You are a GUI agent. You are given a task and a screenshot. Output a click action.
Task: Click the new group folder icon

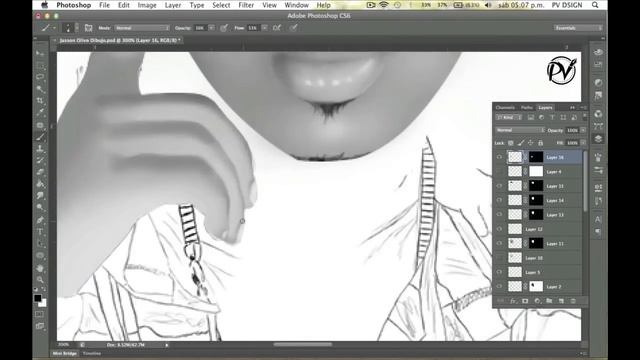[x=549, y=301]
